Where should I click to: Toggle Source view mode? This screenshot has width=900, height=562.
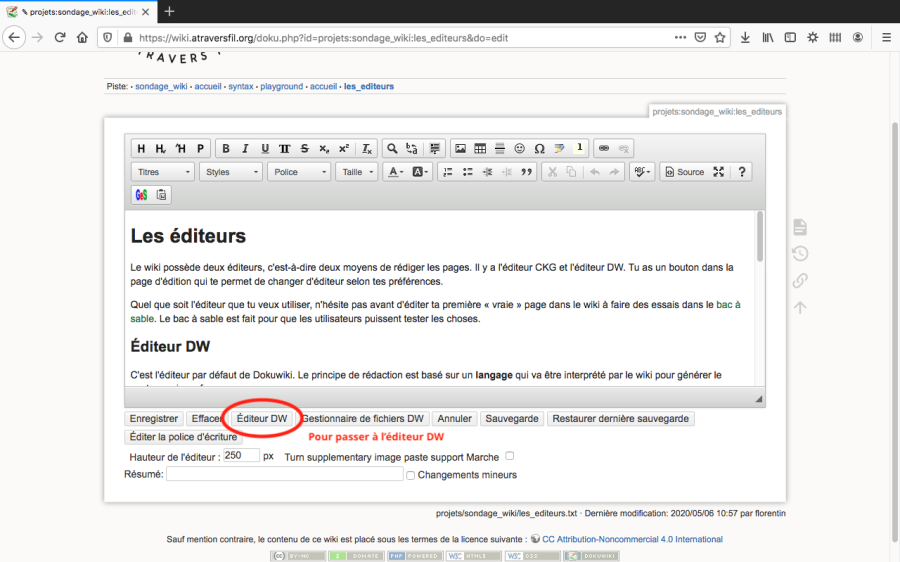[x=684, y=172]
